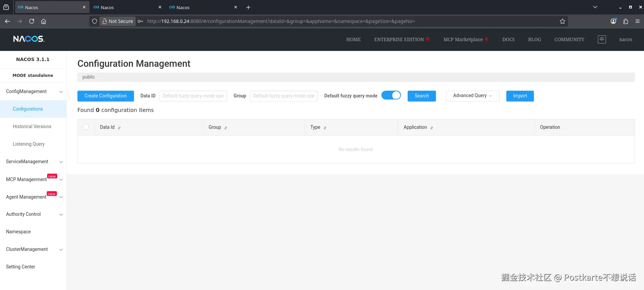Click the saved password key icon
Screen dimensions: 644x290
tap(140, 21)
